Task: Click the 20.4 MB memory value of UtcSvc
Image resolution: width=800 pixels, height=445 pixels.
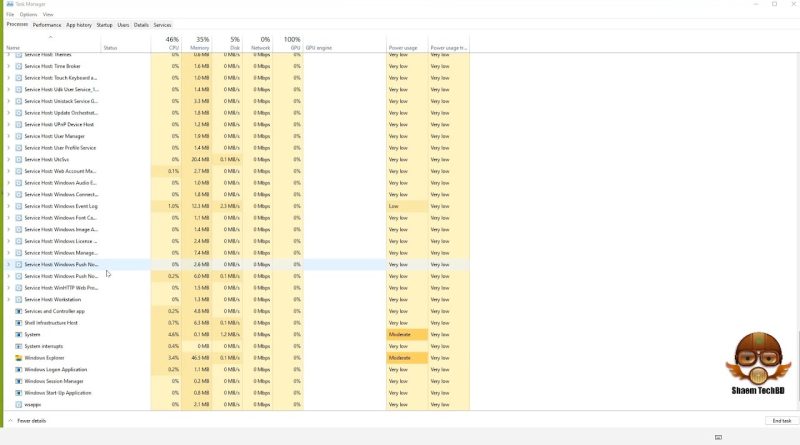Action: (202, 160)
